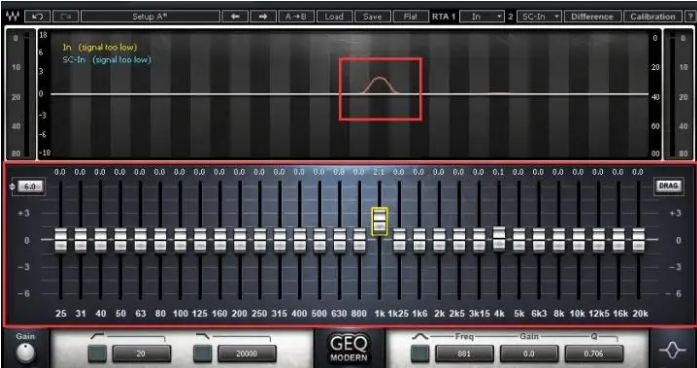Click the diamond waveform icon bottom right
697x368 pixels.
click(673, 350)
